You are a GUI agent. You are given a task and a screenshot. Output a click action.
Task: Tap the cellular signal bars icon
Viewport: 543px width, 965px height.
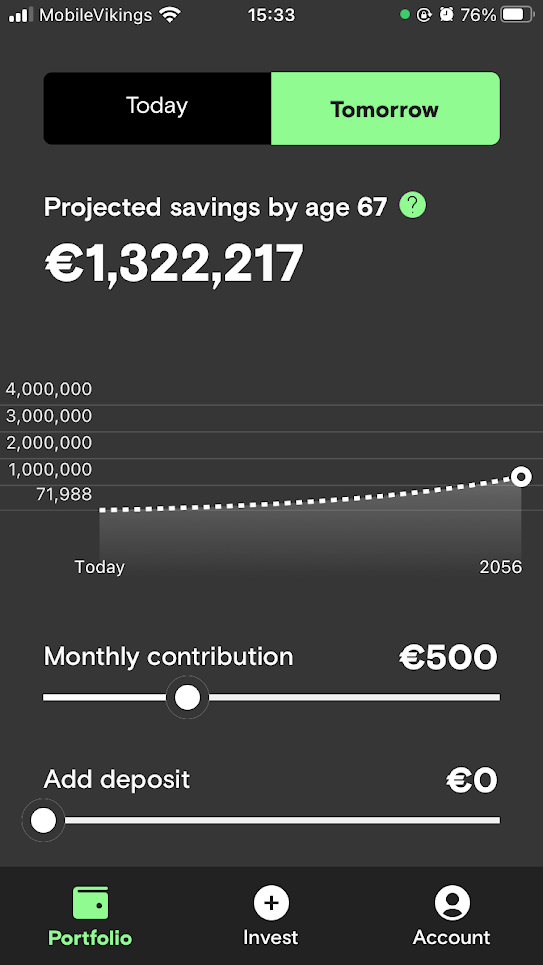point(21,14)
